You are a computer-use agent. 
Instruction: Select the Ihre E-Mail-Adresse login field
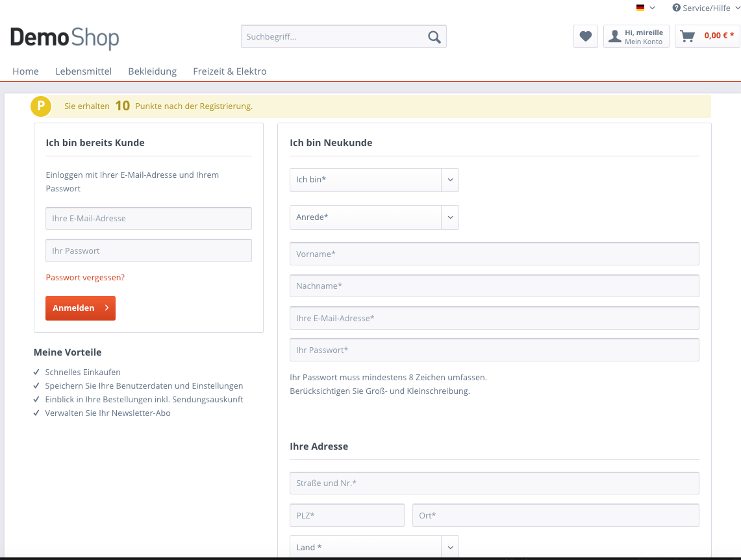[x=148, y=218]
